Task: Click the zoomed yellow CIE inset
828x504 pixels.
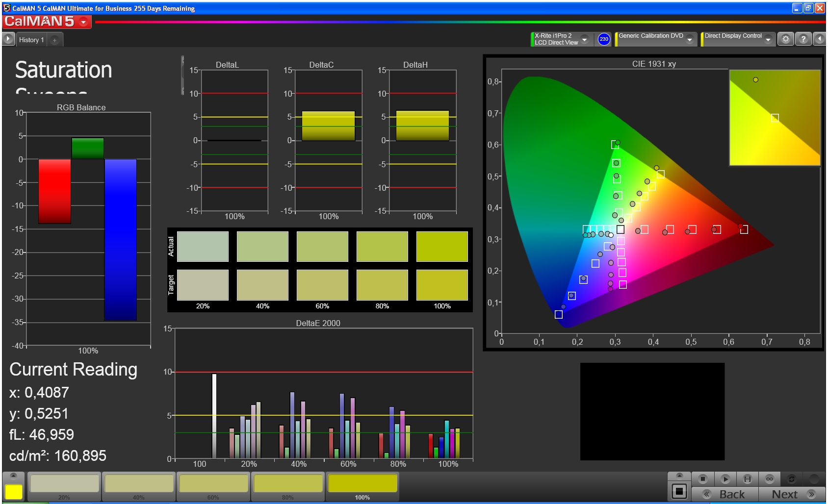Action: pos(775,118)
